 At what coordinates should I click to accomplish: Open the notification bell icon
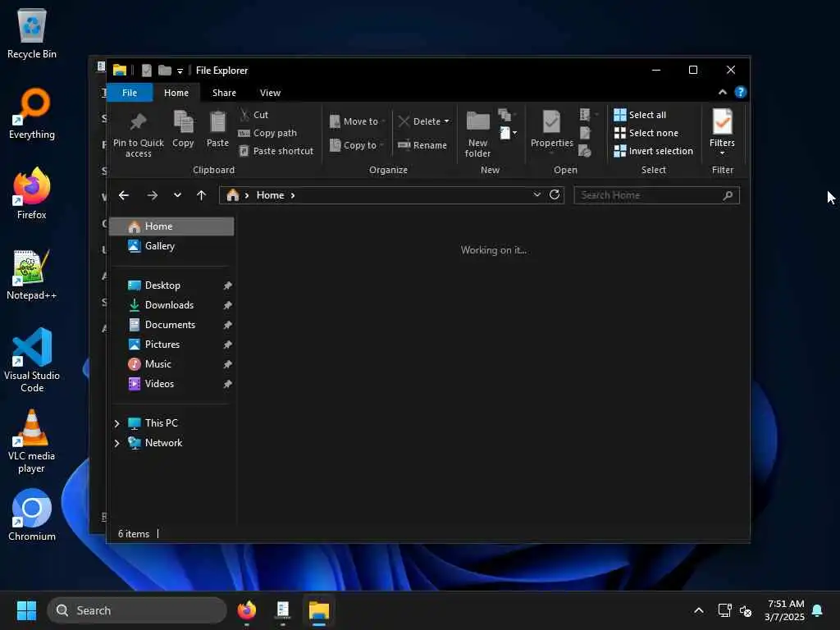[x=818, y=610]
